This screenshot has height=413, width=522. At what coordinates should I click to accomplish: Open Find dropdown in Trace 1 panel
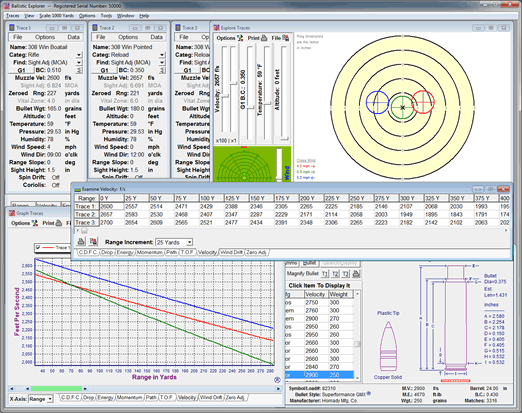[79, 62]
